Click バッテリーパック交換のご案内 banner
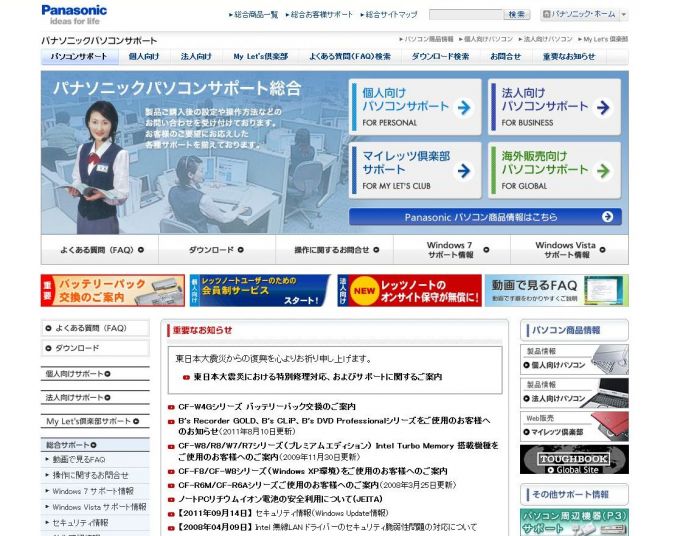 click(x=113, y=290)
